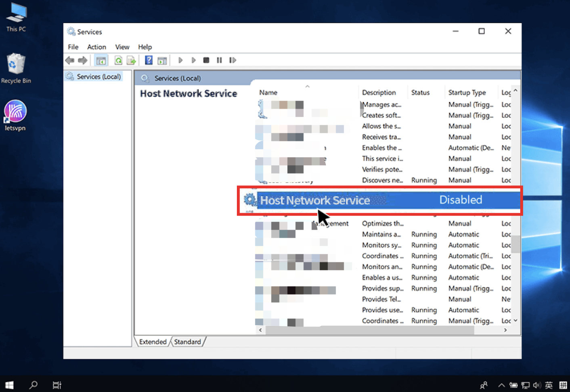Click the Forward arrow toolbar icon
Image resolution: width=570 pixels, height=392 pixels.
tap(83, 60)
